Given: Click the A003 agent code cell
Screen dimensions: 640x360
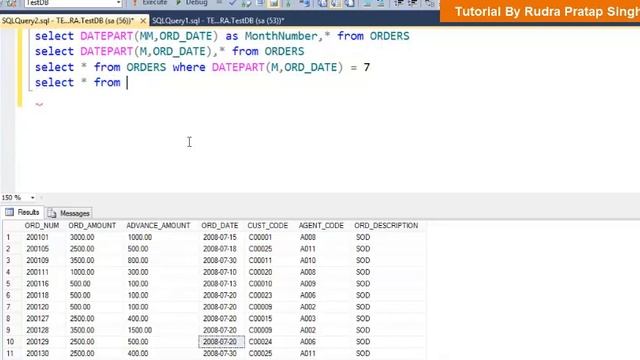Looking at the screenshot, I should [x=308, y=319].
